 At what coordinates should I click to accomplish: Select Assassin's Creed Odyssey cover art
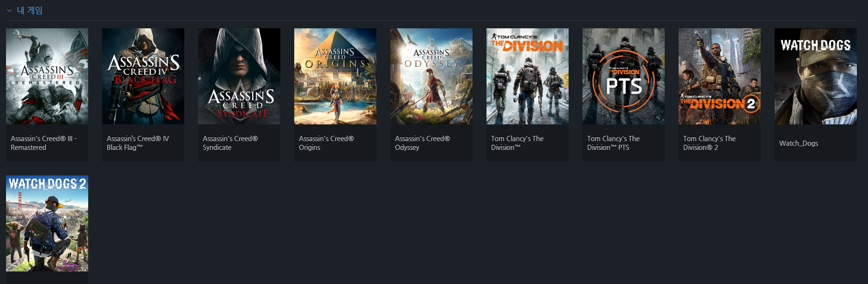pyautogui.click(x=431, y=76)
